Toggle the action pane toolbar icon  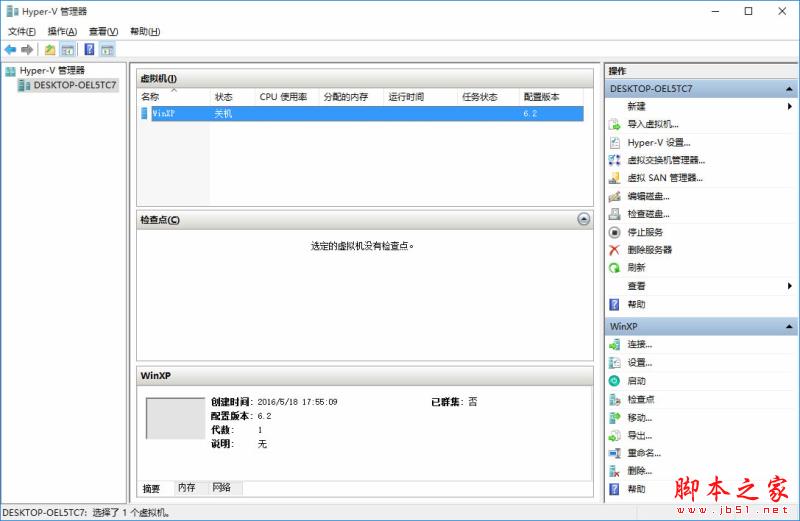coord(107,49)
